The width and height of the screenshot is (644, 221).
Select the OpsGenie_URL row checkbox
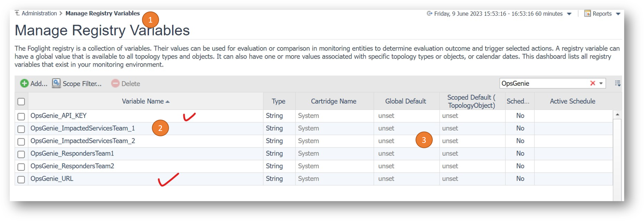coord(21,179)
